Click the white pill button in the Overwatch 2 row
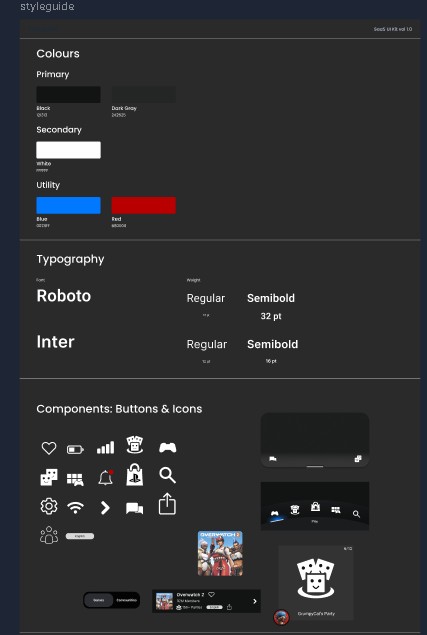Screen dimensions: 427x635 pos(214,607)
